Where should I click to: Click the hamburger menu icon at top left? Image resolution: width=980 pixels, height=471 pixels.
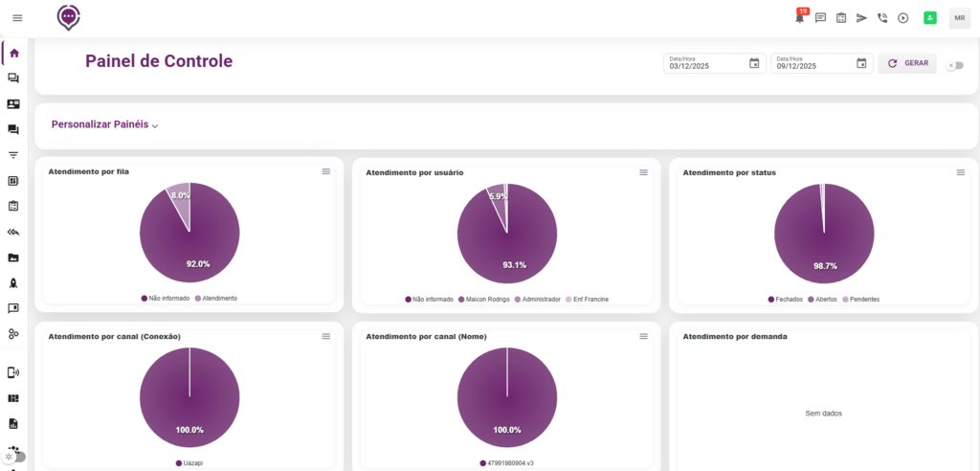[17, 17]
